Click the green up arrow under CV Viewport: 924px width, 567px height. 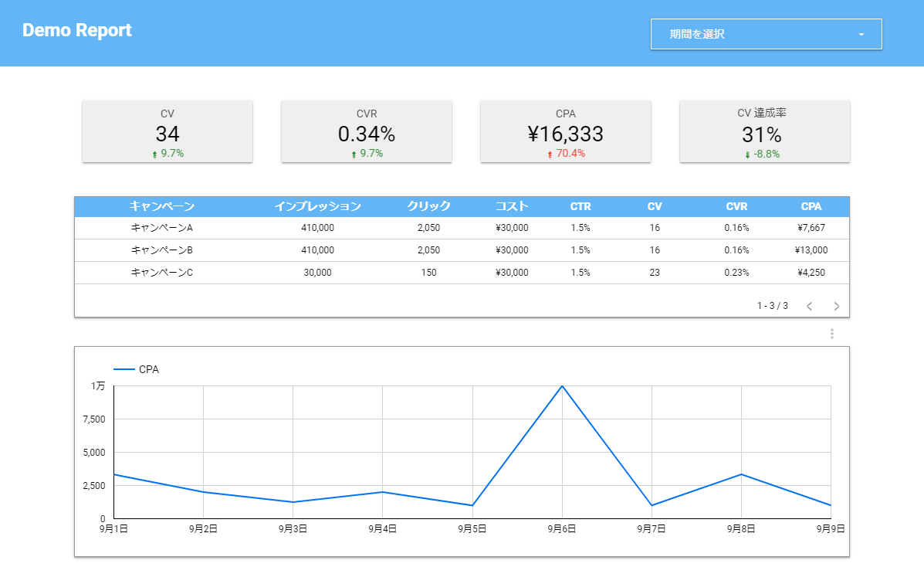(154, 154)
